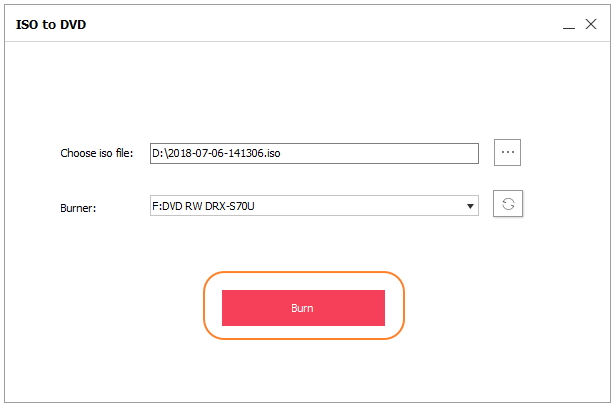Show available burner drives list
This screenshot has width=613, height=406.
coord(470,206)
